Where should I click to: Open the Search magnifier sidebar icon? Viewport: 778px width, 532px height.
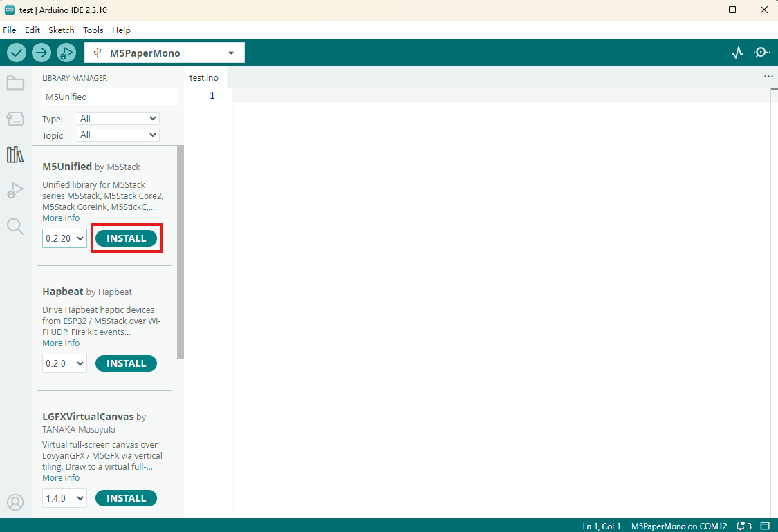(x=15, y=227)
